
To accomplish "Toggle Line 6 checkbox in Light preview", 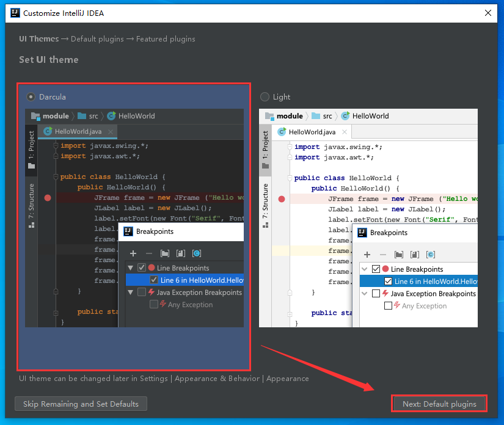I will [388, 281].
